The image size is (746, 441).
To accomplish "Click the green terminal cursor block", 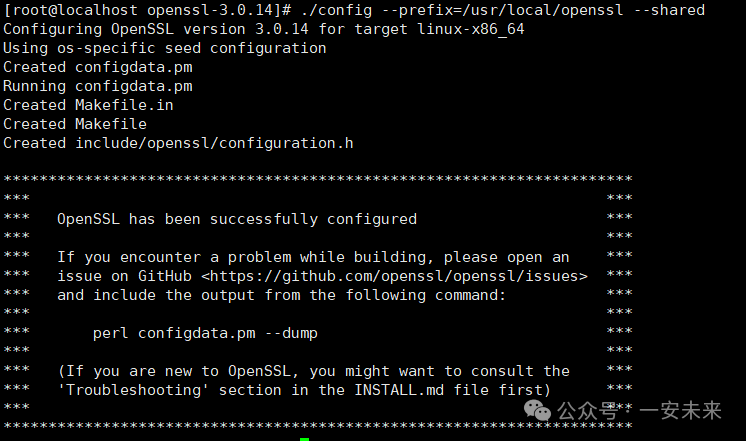I will [x=304, y=437].
